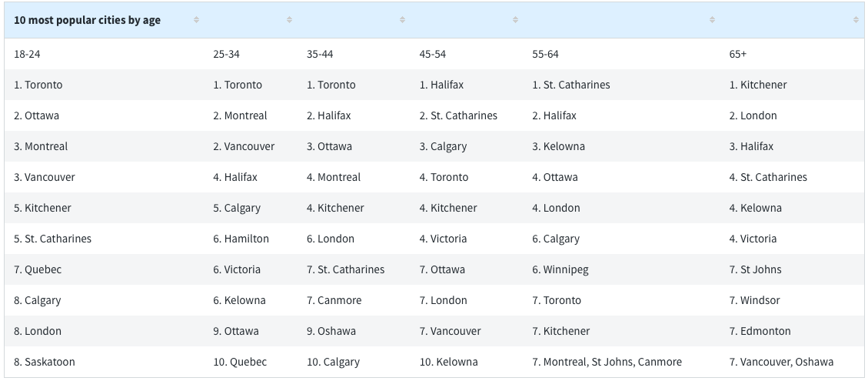Select '7. Quebec' in the 18-24 column

tap(38, 269)
